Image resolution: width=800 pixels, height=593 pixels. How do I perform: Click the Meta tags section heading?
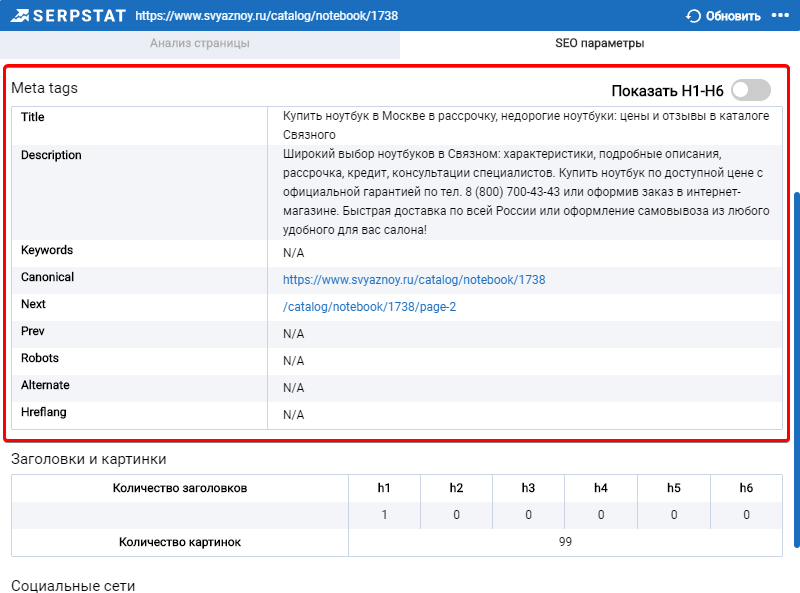(x=44, y=88)
